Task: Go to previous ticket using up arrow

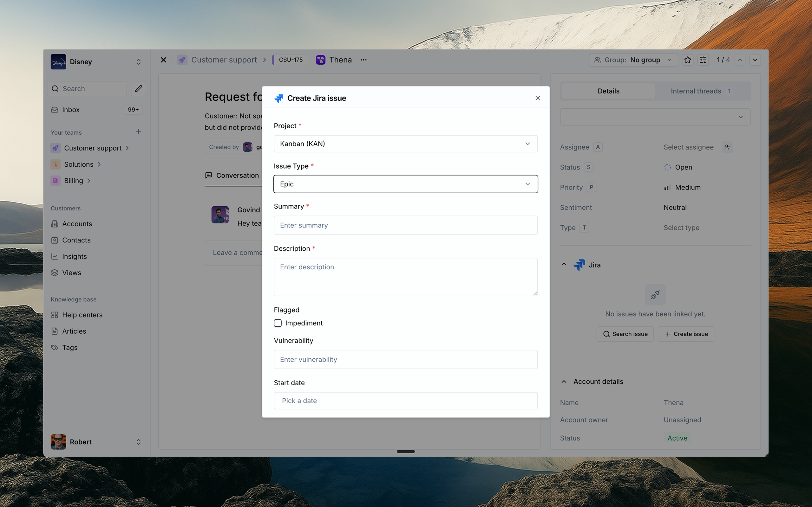Action: (740, 60)
